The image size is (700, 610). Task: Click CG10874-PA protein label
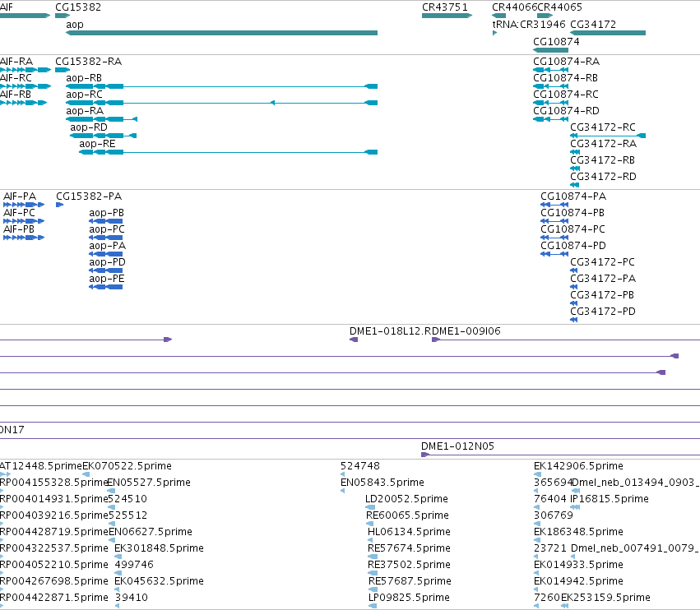pyautogui.click(x=573, y=196)
